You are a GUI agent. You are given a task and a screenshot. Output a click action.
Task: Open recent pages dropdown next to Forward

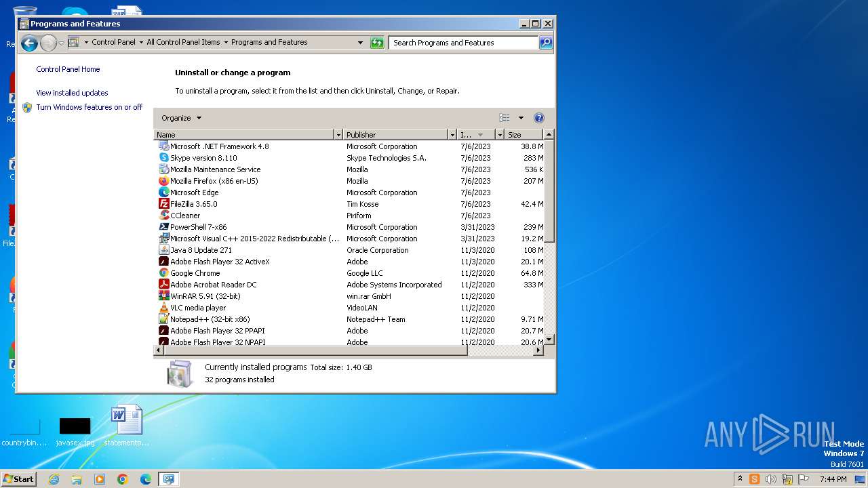pos(62,43)
